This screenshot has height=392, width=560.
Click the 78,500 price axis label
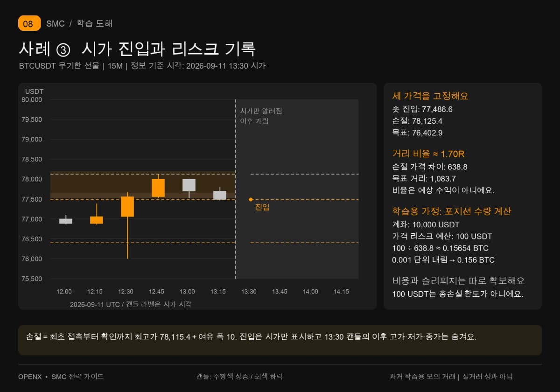tap(32, 159)
